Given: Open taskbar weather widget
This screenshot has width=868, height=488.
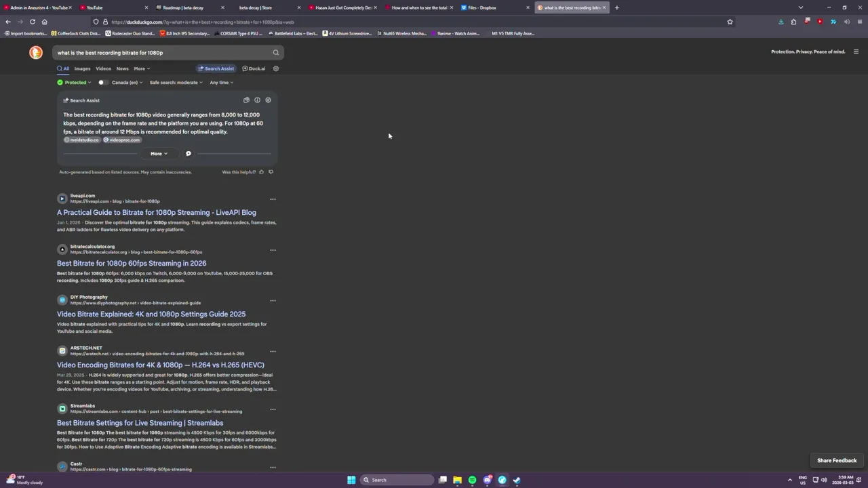Looking at the screenshot, I should [24, 480].
